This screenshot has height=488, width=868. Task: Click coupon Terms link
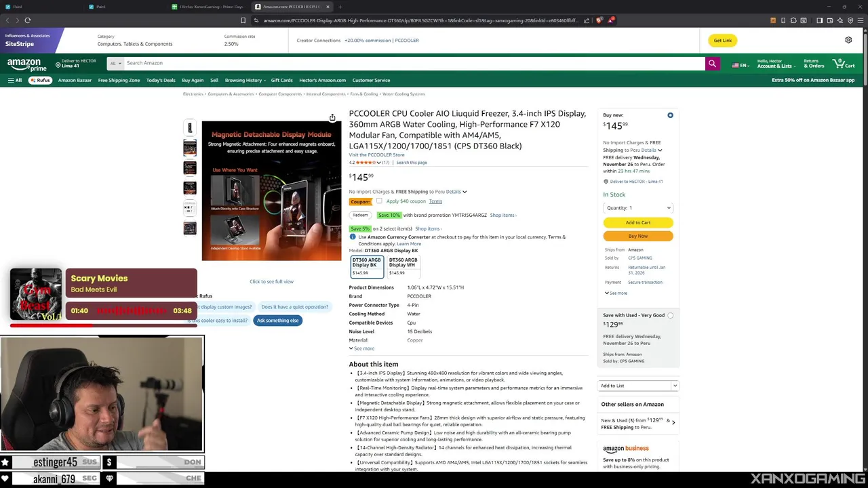tap(435, 201)
